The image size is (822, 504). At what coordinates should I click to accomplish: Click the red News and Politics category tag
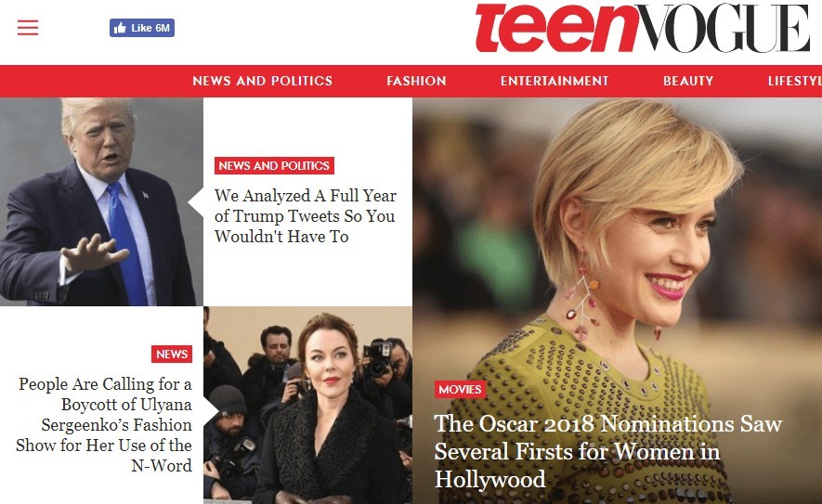point(274,165)
